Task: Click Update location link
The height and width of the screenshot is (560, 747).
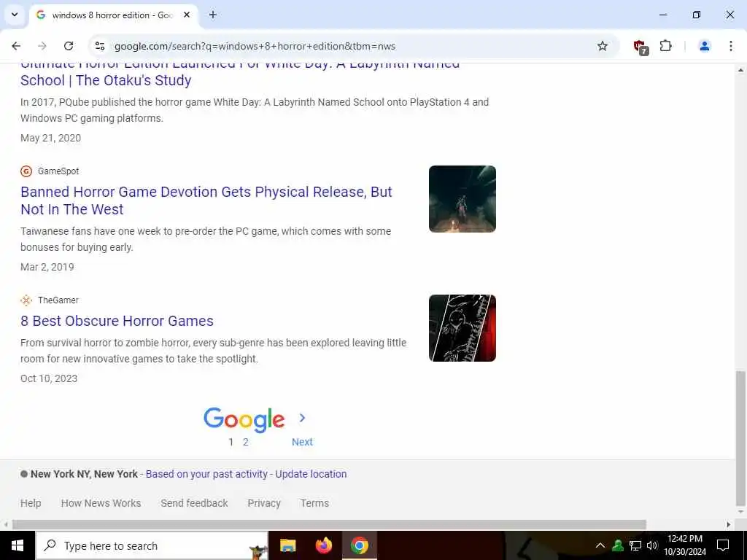Action: coord(311,474)
